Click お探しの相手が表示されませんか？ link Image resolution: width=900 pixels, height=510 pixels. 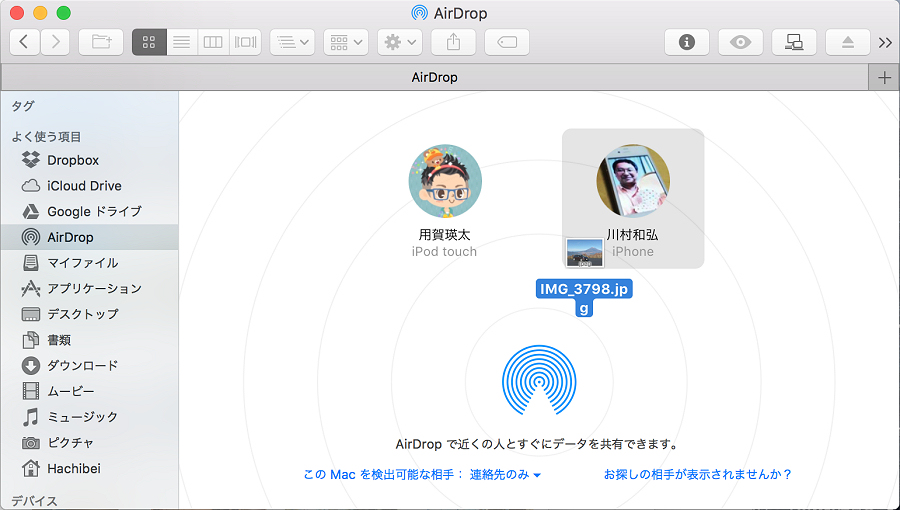697,474
